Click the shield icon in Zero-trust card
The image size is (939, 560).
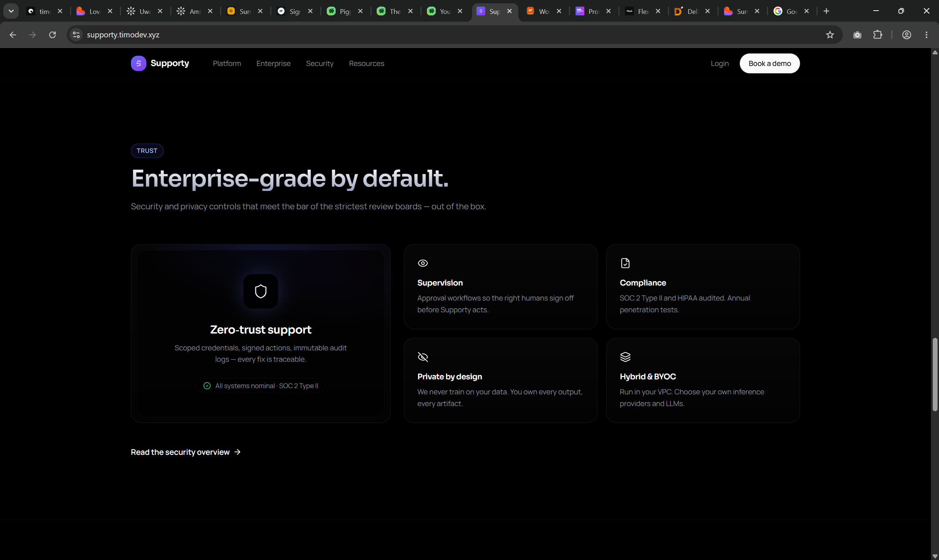pos(260,291)
